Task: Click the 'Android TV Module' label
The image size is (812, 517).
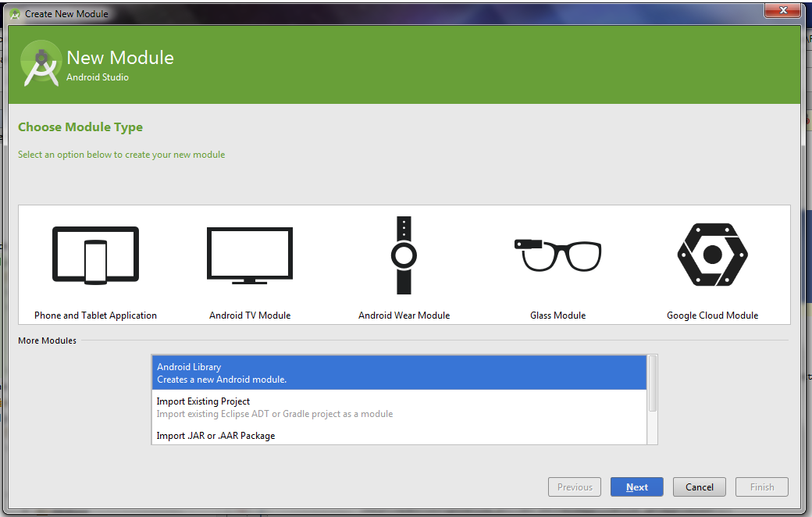Action: 250,316
